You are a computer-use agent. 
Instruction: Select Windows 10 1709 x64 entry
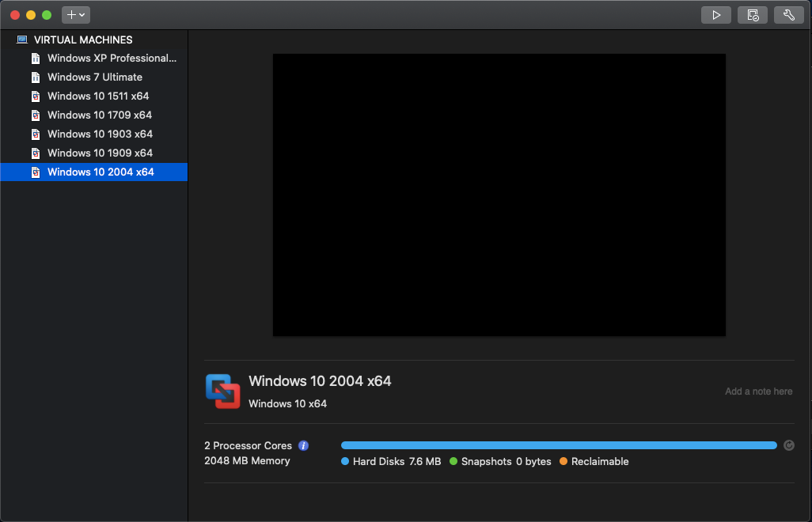[x=93, y=115]
